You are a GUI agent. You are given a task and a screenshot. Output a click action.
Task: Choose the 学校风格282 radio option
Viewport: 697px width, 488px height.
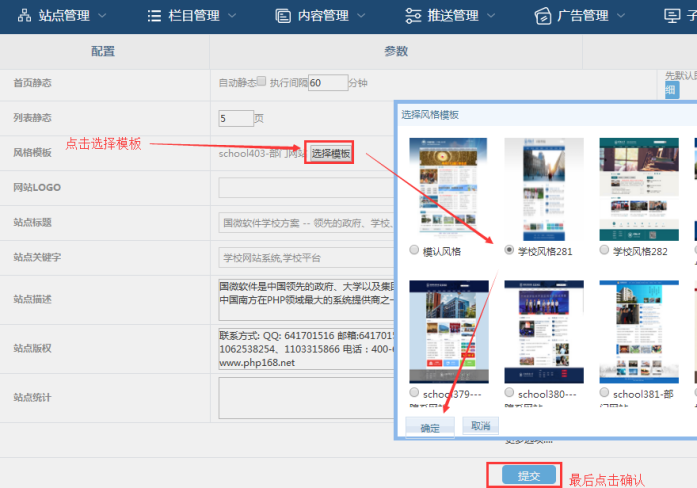click(604, 251)
